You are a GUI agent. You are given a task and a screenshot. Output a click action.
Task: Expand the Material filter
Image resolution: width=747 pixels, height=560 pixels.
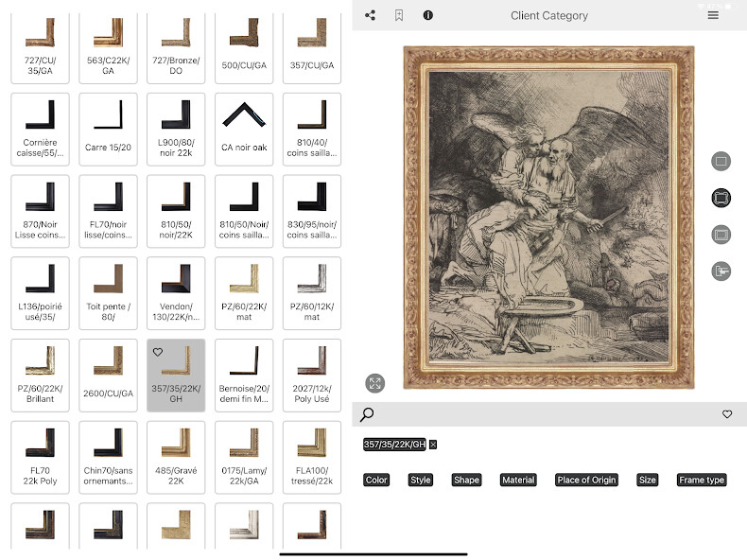pyautogui.click(x=518, y=481)
